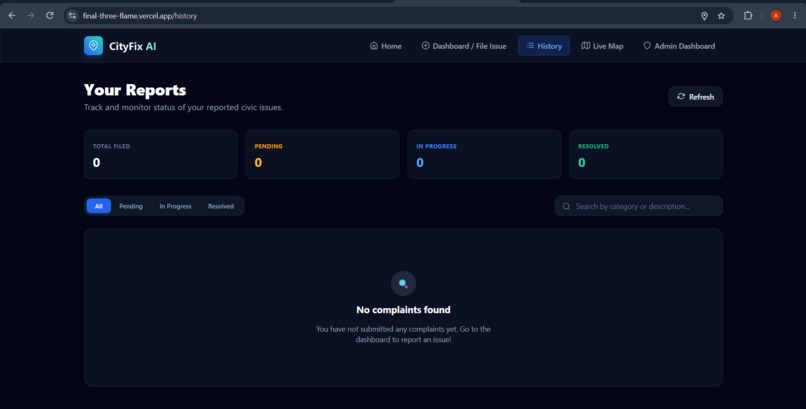
Task: Click the browser forward arrow
Action: click(x=31, y=15)
